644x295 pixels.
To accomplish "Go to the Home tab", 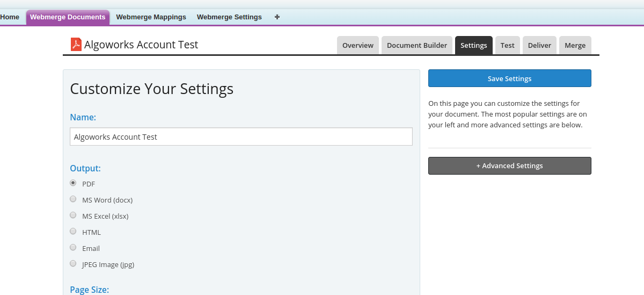I will pyautogui.click(x=10, y=17).
